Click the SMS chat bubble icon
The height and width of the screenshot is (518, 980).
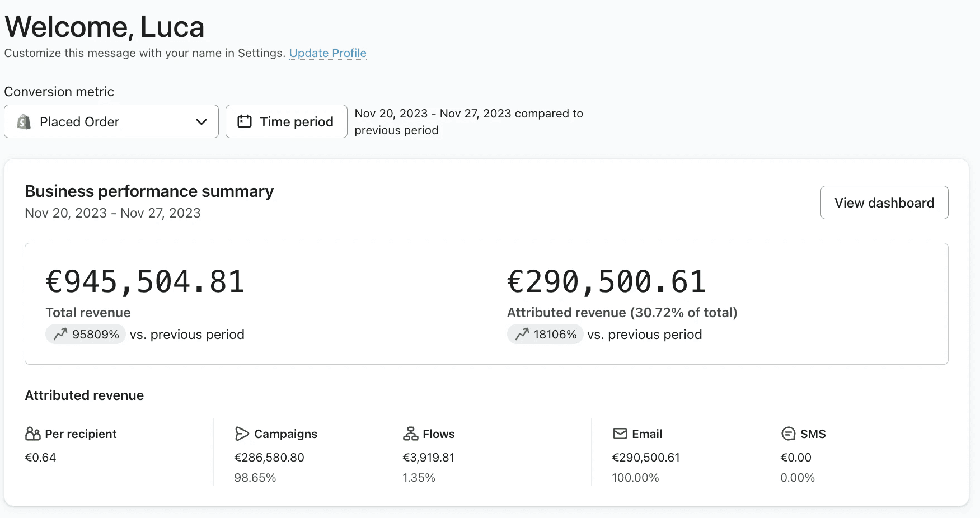[x=788, y=434]
